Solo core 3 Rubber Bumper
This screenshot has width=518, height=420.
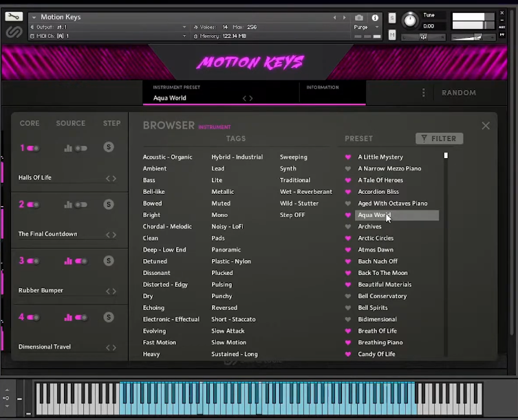coord(109,261)
